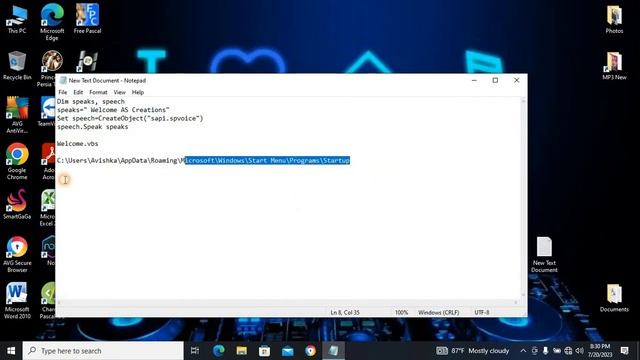Image resolution: width=640 pixels, height=360 pixels.
Task: Open the notification center icon
Action: (x=624, y=351)
